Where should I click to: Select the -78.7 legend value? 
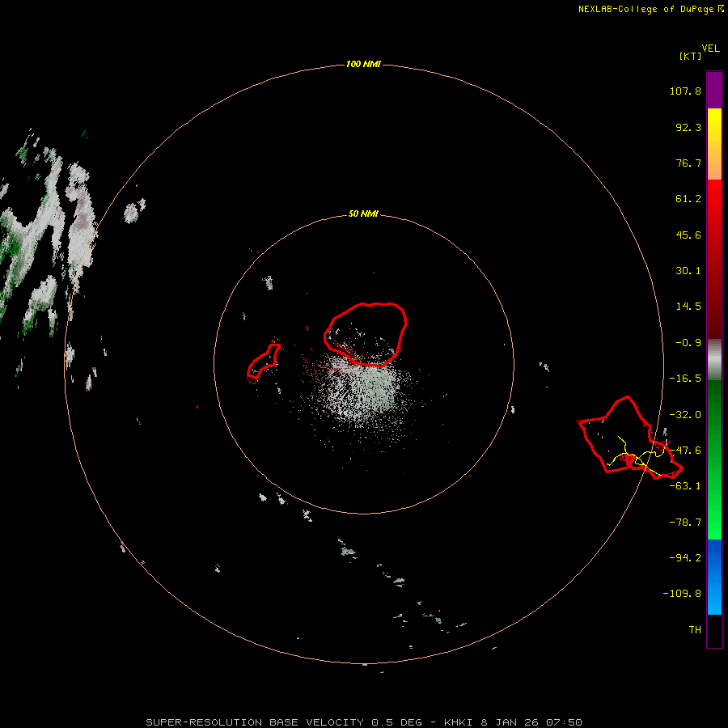point(685,523)
